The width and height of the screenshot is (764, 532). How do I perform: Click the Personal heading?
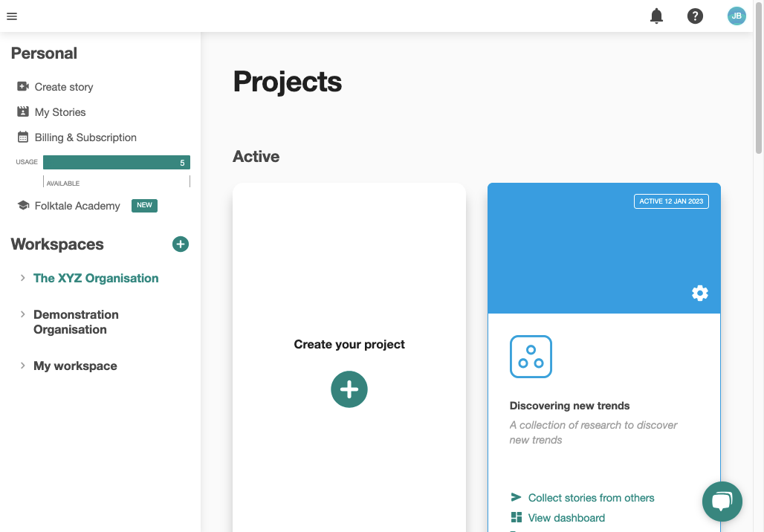coord(44,53)
